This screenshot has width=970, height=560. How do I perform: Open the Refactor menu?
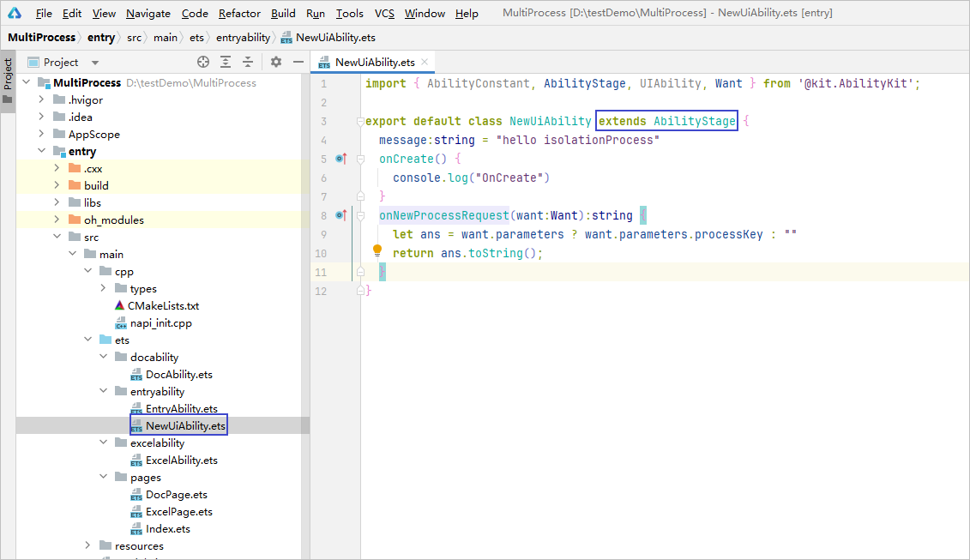[239, 13]
